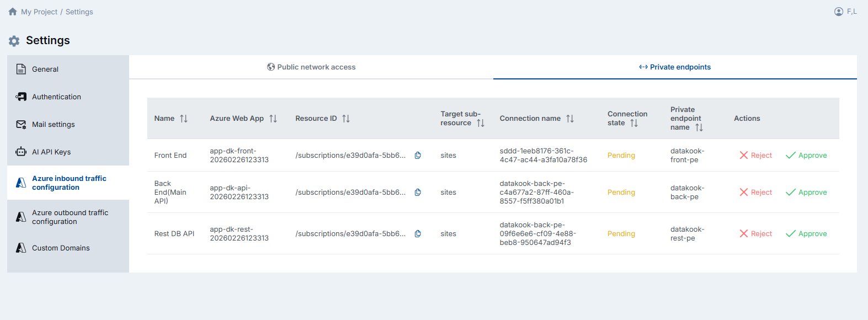Open AI API Keys section
Screen dimensions: 868x320
click(68, 152)
